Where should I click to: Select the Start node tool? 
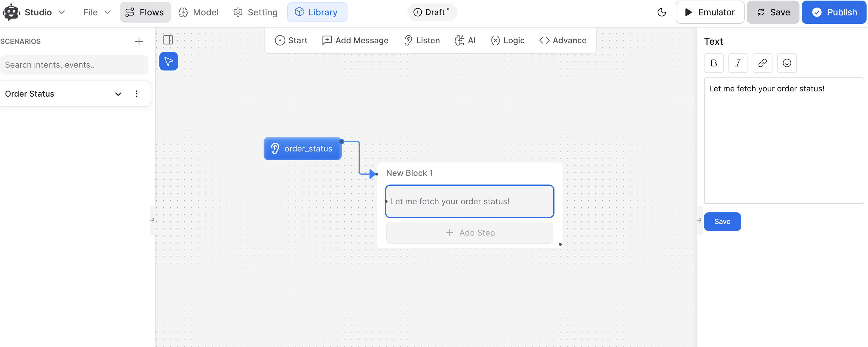[x=291, y=40]
